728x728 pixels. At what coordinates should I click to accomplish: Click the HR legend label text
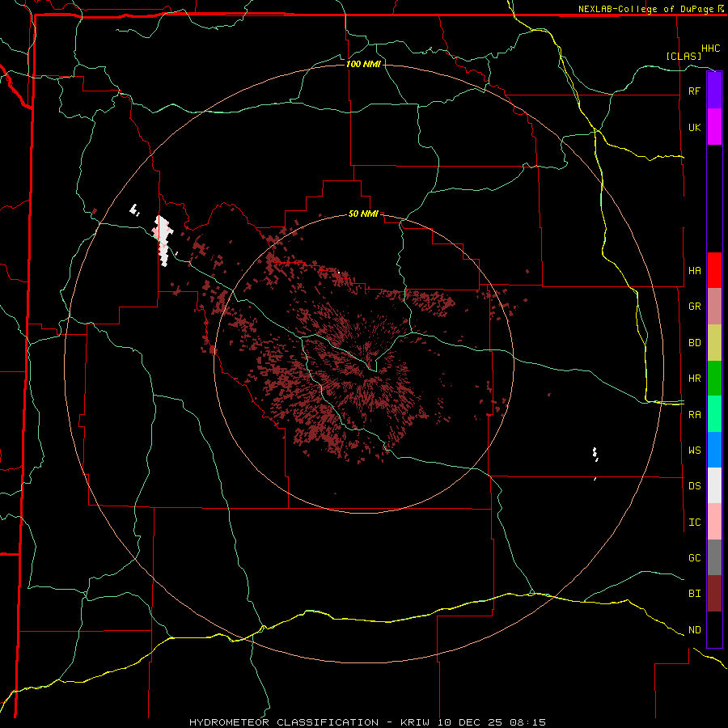click(x=694, y=379)
